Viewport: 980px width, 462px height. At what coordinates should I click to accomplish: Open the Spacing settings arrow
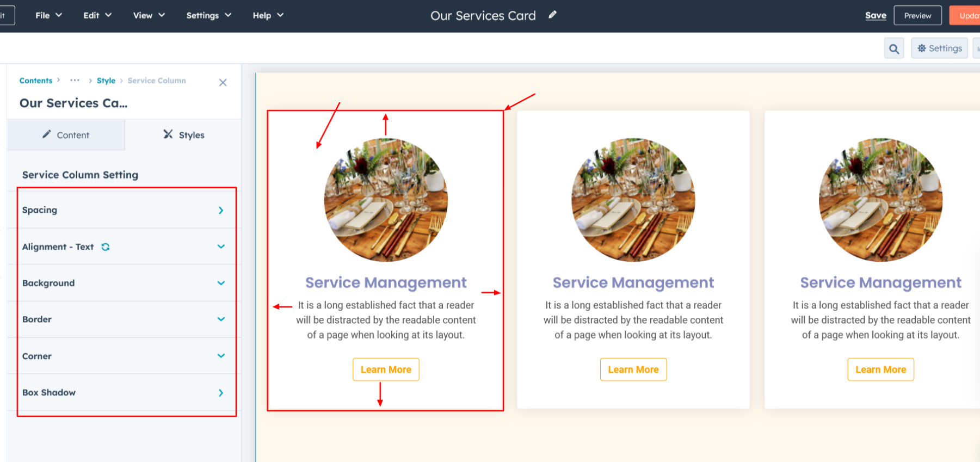pos(220,210)
